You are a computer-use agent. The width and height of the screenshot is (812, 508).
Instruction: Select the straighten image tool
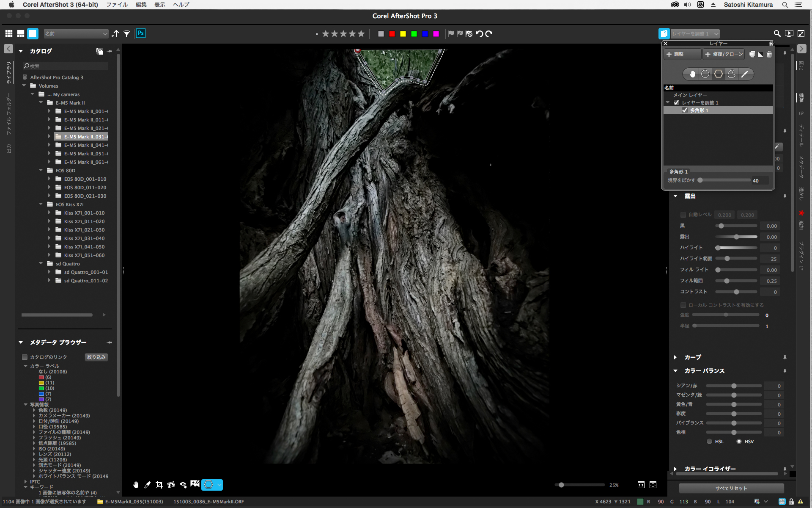tap(171, 485)
